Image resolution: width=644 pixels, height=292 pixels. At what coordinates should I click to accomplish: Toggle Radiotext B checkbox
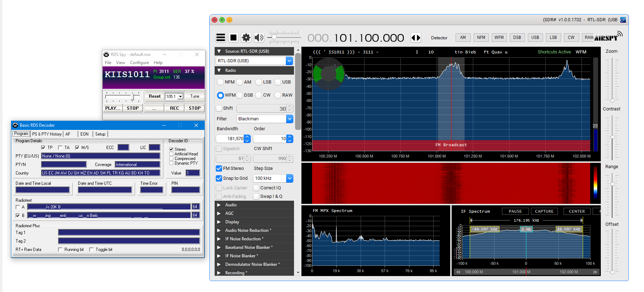click(x=18, y=216)
